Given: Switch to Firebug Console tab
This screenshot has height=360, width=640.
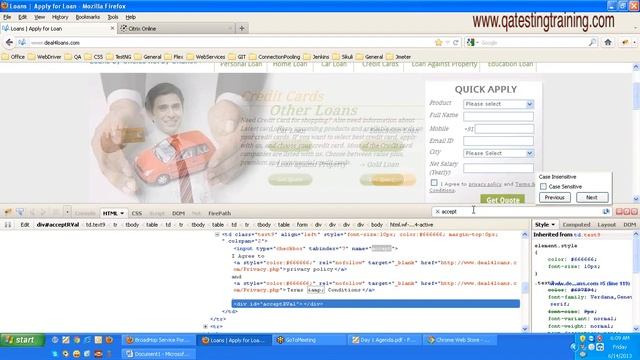Looking at the screenshot, I should (85, 213).
